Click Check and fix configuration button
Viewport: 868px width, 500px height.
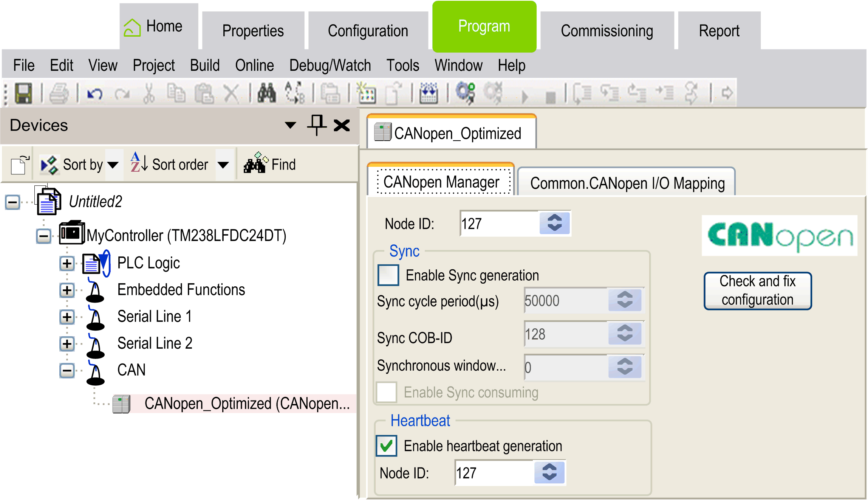pyautogui.click(x=757, y=290)
